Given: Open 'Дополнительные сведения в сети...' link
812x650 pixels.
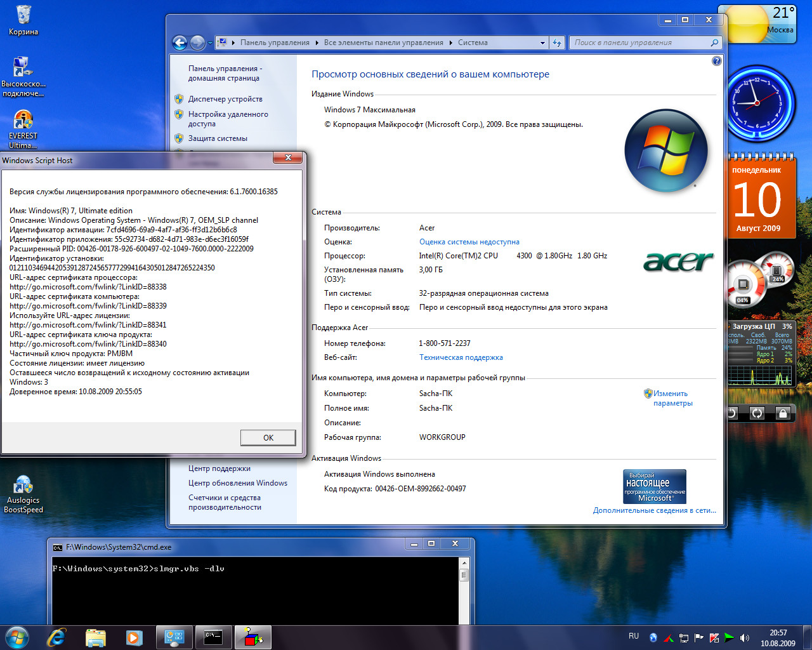Looking at the screenshot, I should coord(655,510).
